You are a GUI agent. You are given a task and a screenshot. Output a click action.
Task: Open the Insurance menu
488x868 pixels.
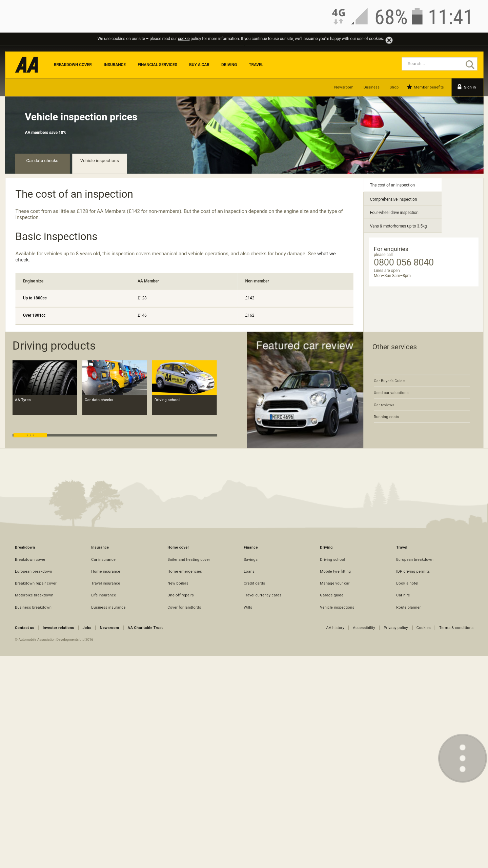click(115, 65)
